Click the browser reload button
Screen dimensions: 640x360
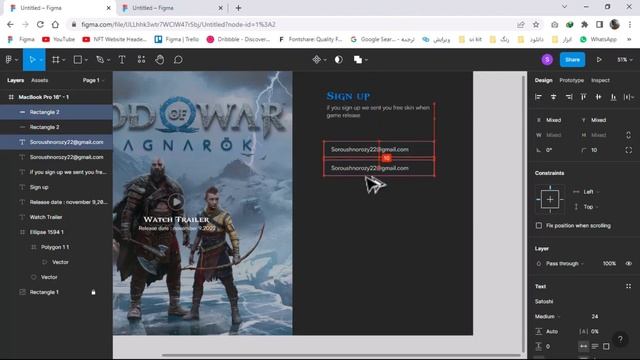pyautogui.click(x=40, y=24)
